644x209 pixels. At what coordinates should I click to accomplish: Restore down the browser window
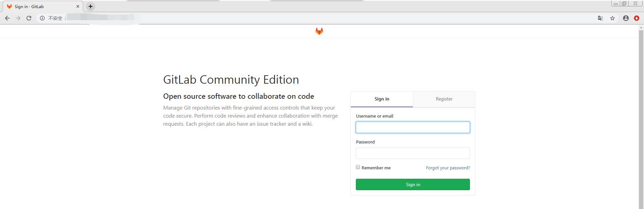[624, 4]
